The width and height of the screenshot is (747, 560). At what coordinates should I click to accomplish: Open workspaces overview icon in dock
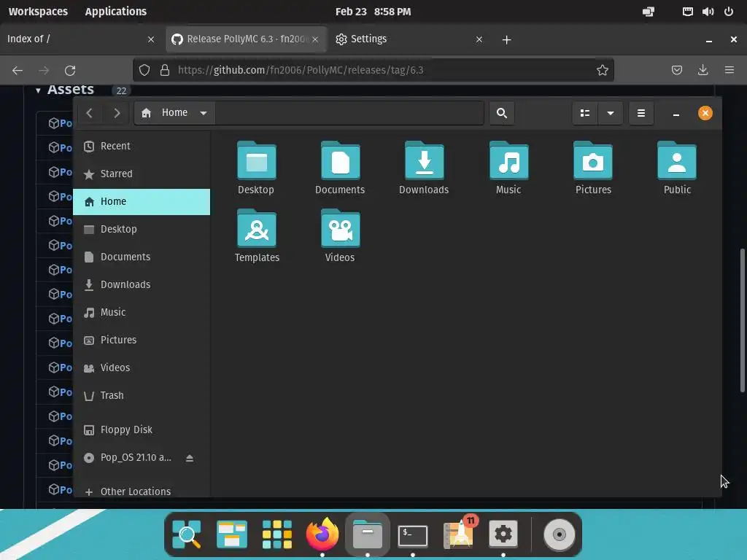(x=232, y=534)
